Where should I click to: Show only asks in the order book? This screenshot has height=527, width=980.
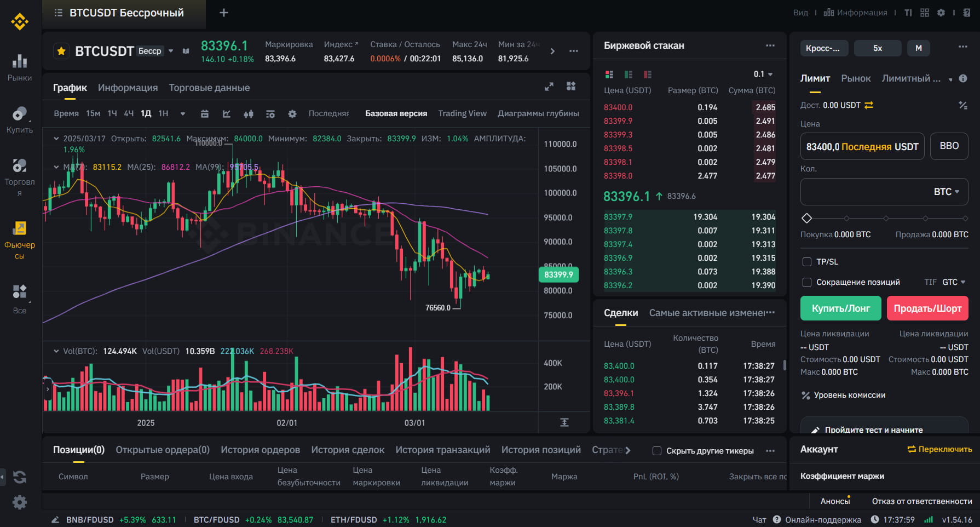(648, 75)
